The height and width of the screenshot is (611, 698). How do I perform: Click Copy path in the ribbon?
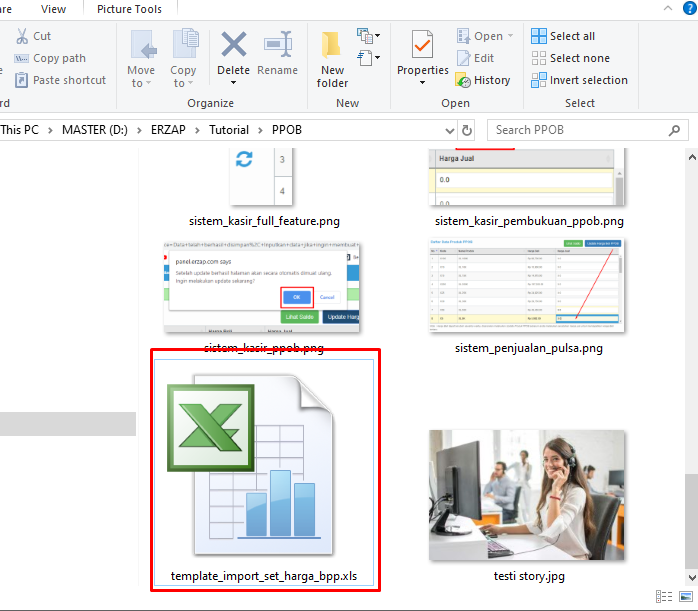(x=50, y=58)
